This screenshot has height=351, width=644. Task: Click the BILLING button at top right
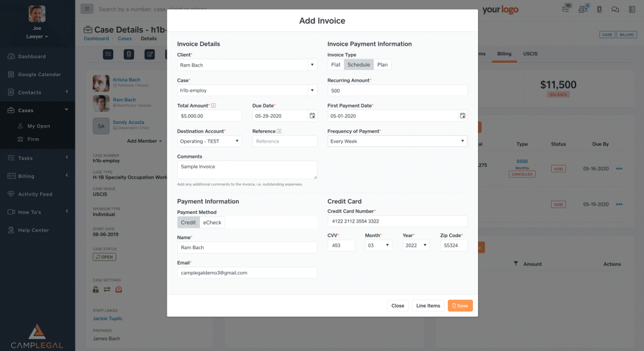[x=627, y=35]
